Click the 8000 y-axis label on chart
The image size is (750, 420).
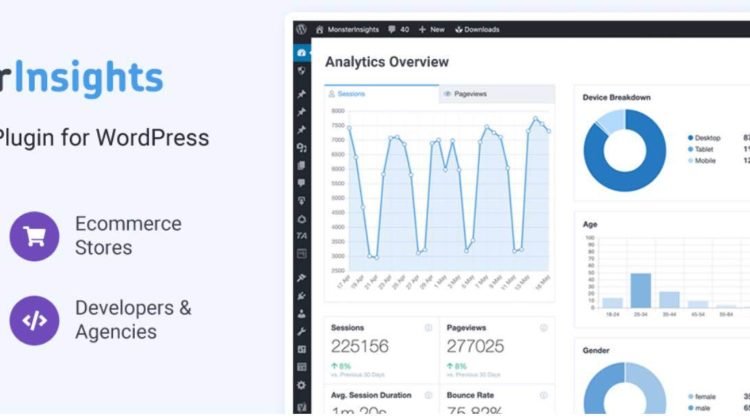(338, 111)
